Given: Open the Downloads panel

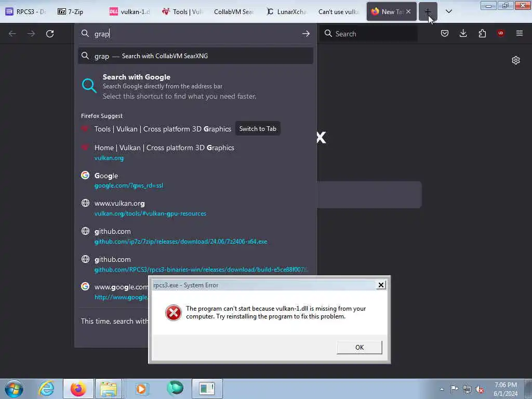Looking at the screenshot, I should click(x=463, y=33).
